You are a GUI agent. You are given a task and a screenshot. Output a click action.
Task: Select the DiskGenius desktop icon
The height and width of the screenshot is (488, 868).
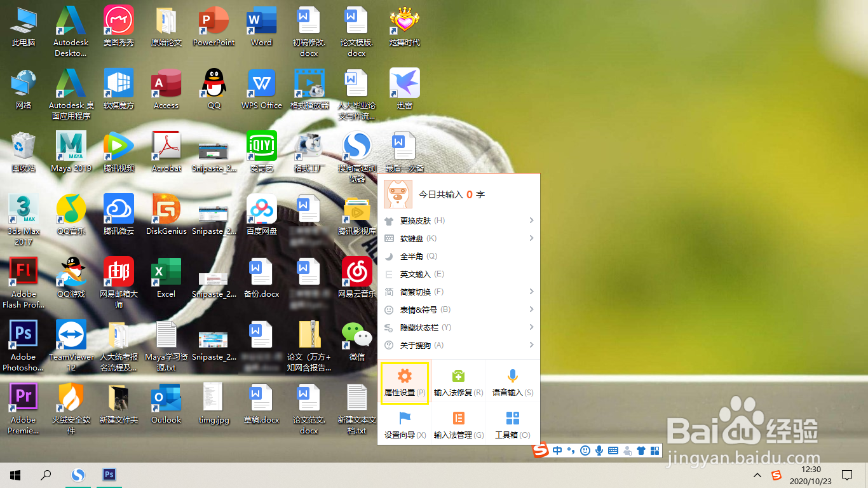(x=166, y=215)
